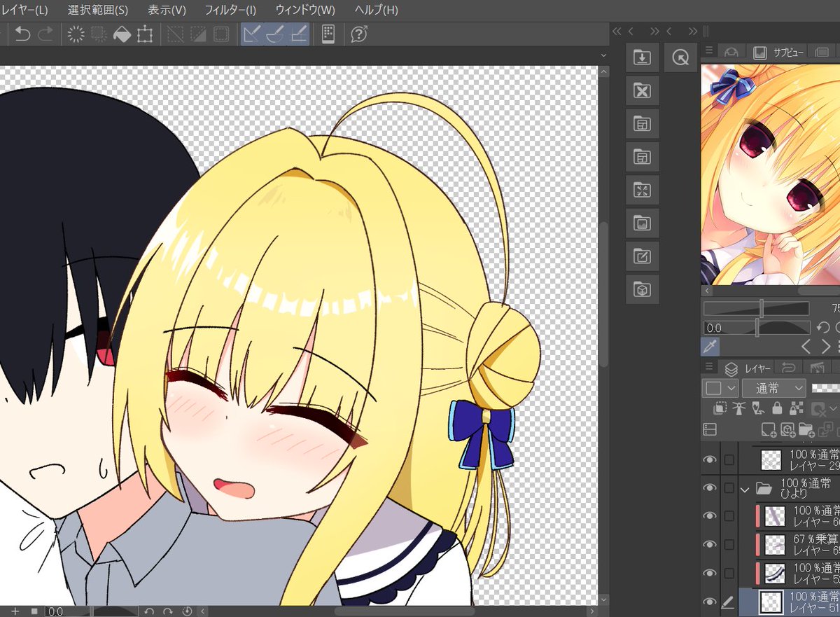Click the 3D cube material folder icon
This screenshot has height=617, width=840.
coord(642,289)
